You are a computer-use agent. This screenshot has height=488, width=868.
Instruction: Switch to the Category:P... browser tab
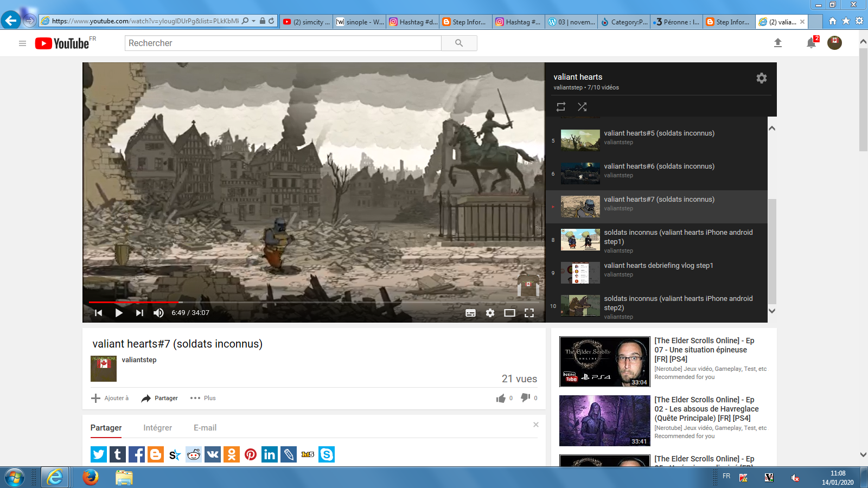624,22
